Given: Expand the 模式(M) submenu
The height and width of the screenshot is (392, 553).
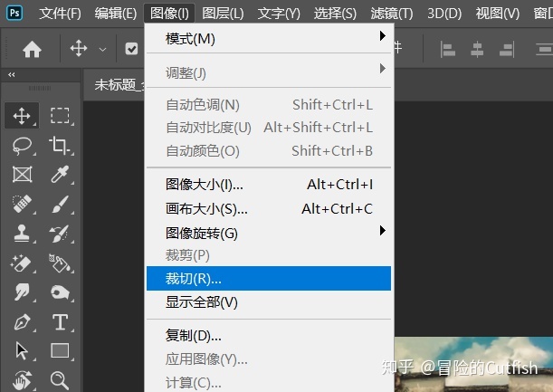Looking at the screenshot, I should coord(269,38).
